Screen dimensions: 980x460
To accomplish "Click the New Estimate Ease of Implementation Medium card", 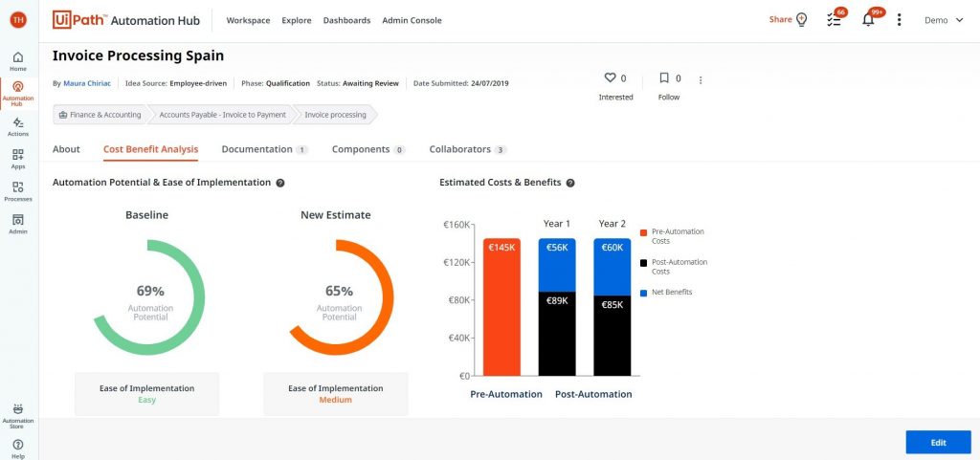I will pos(336,394).
